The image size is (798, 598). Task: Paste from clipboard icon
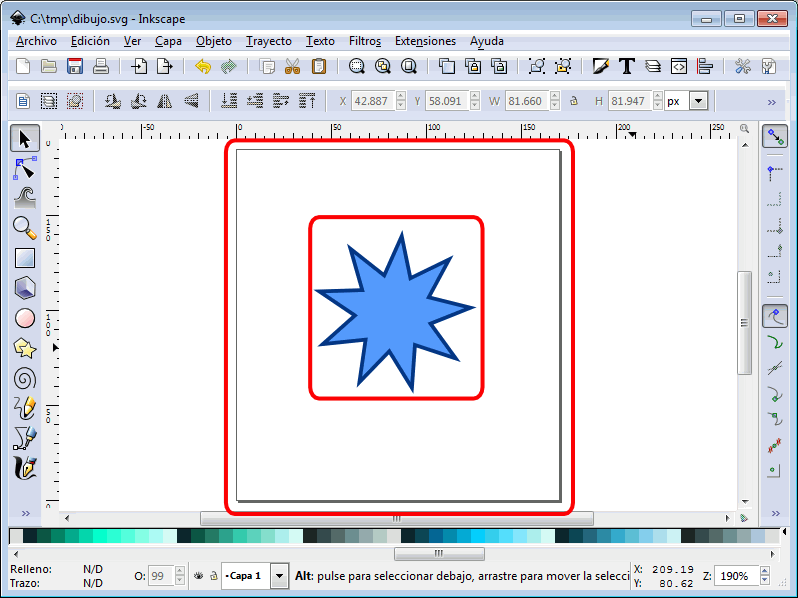[319, 66]
